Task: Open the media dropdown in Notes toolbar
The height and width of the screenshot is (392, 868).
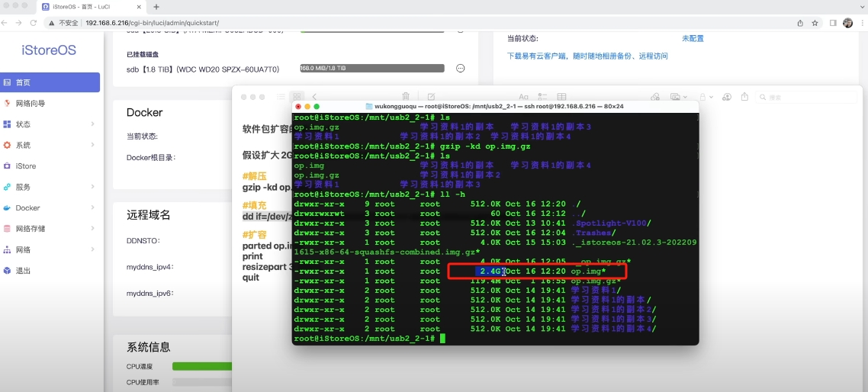Action: 679,96
